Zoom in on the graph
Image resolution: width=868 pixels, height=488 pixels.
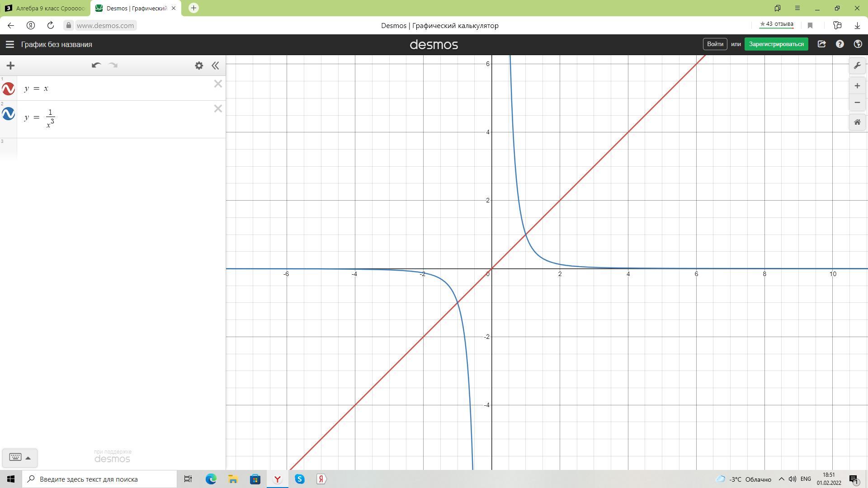[x=857, y=86]
